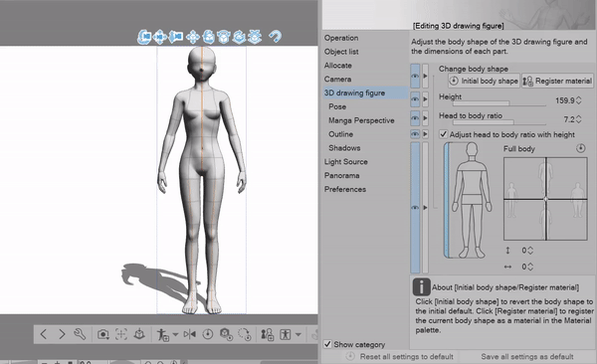Select the next object arrow in launcher
597x364 pixels.
point(62,334)
